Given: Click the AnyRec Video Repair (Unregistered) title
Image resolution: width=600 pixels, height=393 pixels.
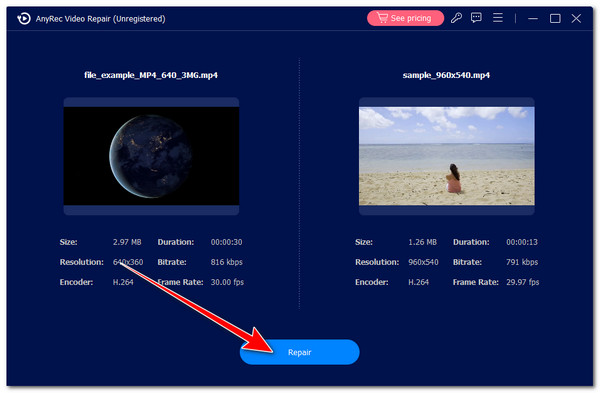Looking at the screenshot, I should click(x=101, y=19).
